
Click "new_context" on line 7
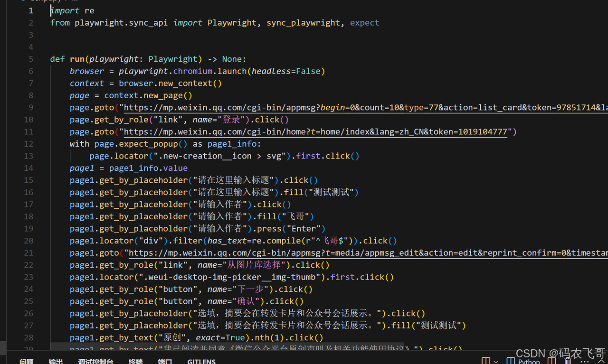click(186, 83)
